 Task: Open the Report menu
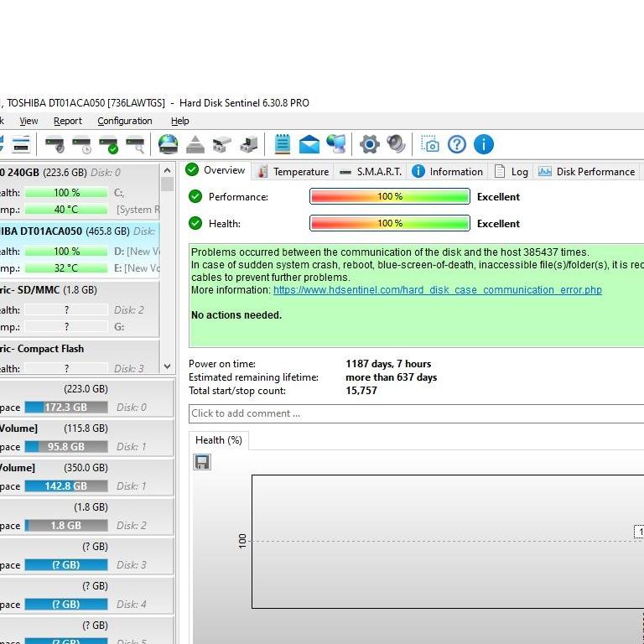pyautogui.click(x=68, y=121)
